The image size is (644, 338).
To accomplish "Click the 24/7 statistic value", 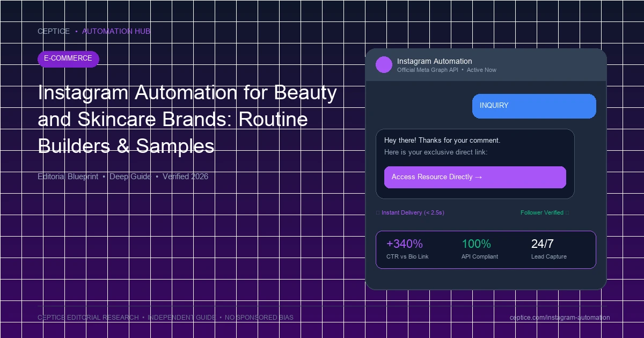I will [x=543, y=244].
